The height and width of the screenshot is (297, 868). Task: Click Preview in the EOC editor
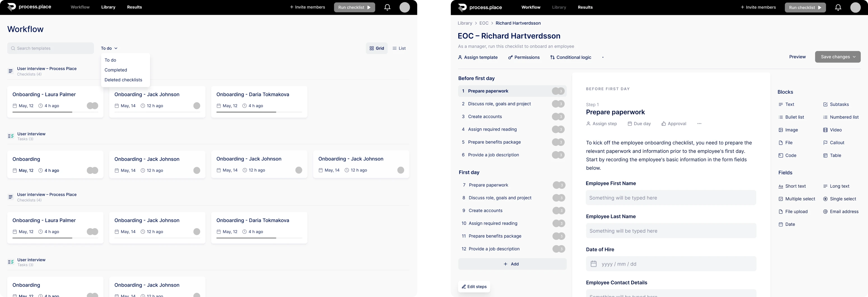(x=797, y=57)
